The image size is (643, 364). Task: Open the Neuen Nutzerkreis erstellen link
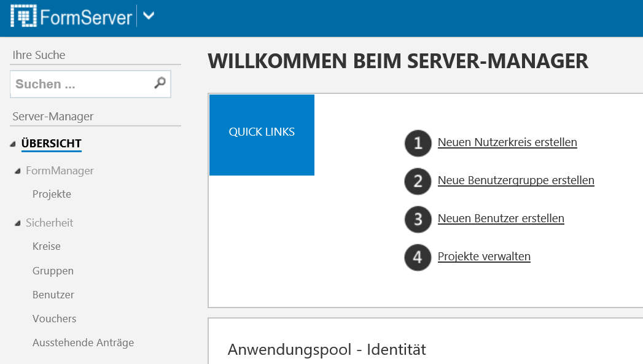[x=507, y=142]
